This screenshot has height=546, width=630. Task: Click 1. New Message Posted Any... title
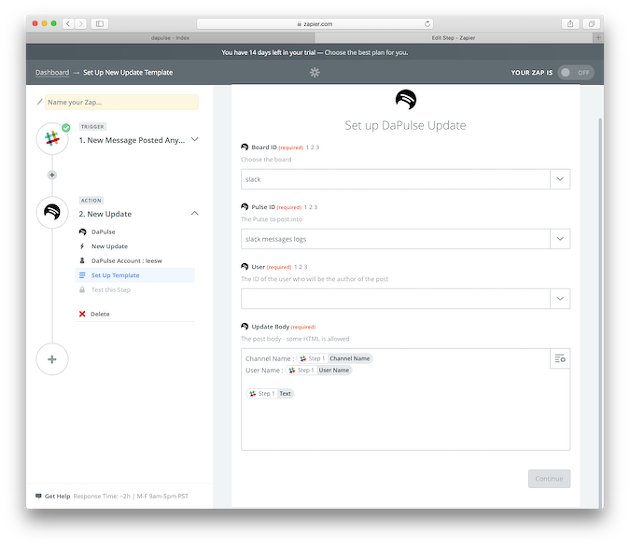coord(132,140)
